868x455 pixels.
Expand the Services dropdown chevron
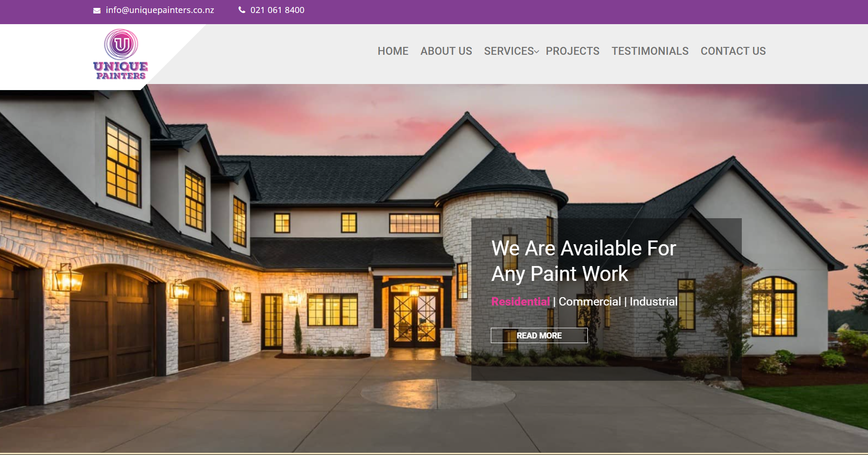coord(536,52)
